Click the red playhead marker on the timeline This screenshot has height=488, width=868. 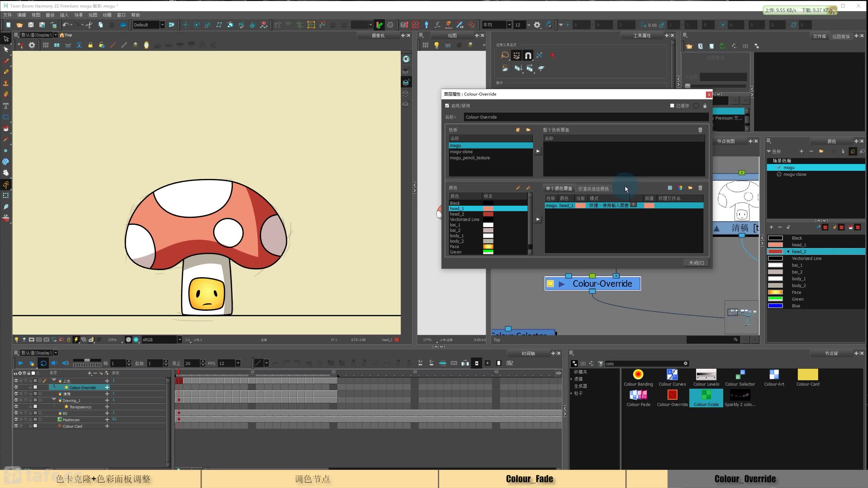coord(178,372)
